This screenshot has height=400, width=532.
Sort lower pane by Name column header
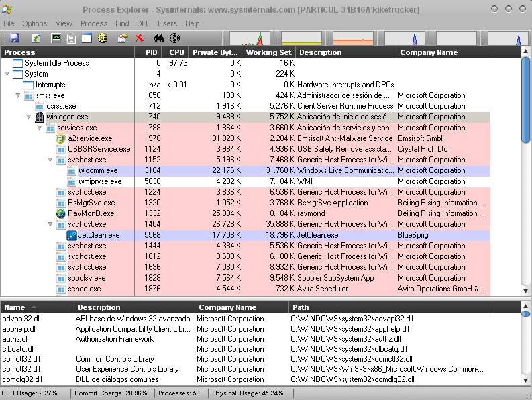[38, 307]
